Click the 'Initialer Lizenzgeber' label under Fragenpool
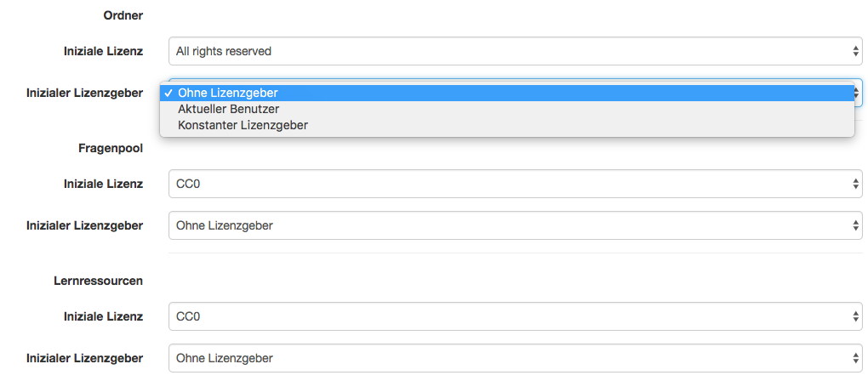Image resolution: width=868 pixels, height=381 pixels. (x=84, y=225)
